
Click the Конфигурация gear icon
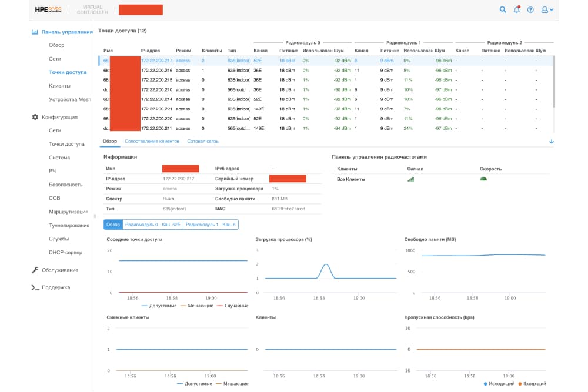(x=35, y=118)
